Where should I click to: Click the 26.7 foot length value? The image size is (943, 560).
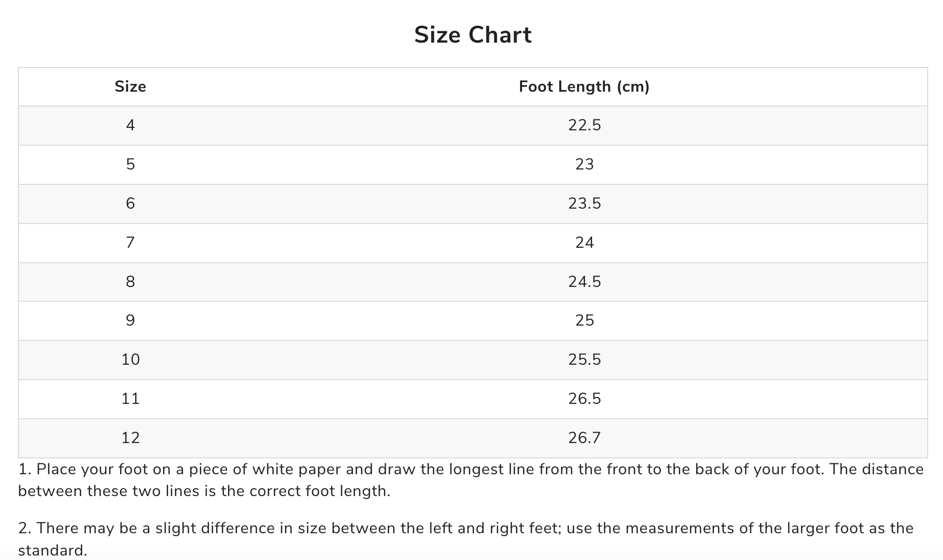[585, 438]
